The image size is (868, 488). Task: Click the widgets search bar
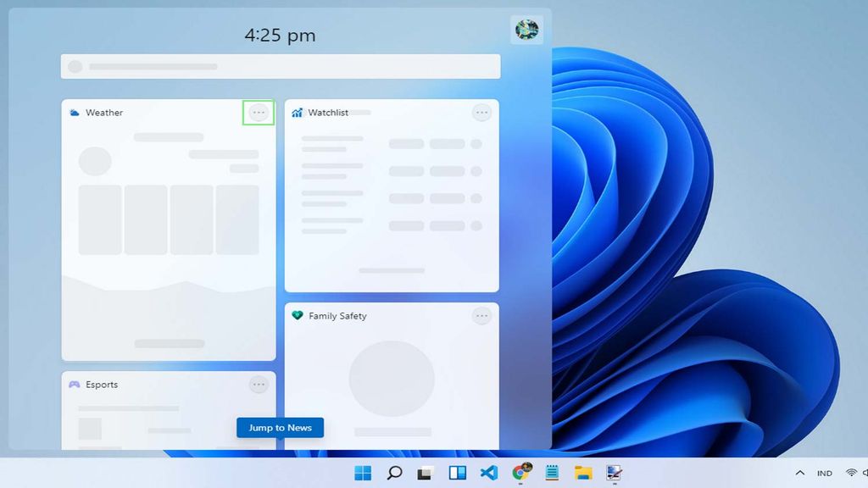280,66
